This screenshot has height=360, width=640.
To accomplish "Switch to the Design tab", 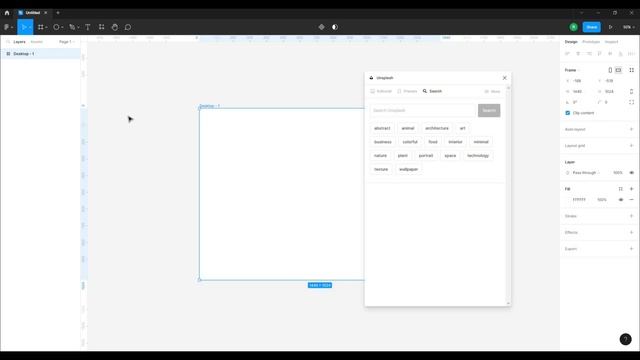I will (571, 42).
